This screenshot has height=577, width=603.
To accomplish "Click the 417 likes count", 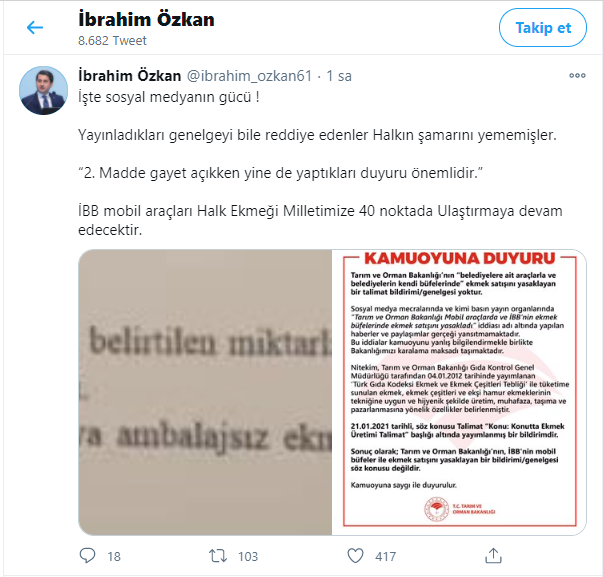I will pyautogui.click(x=385, y=556).
